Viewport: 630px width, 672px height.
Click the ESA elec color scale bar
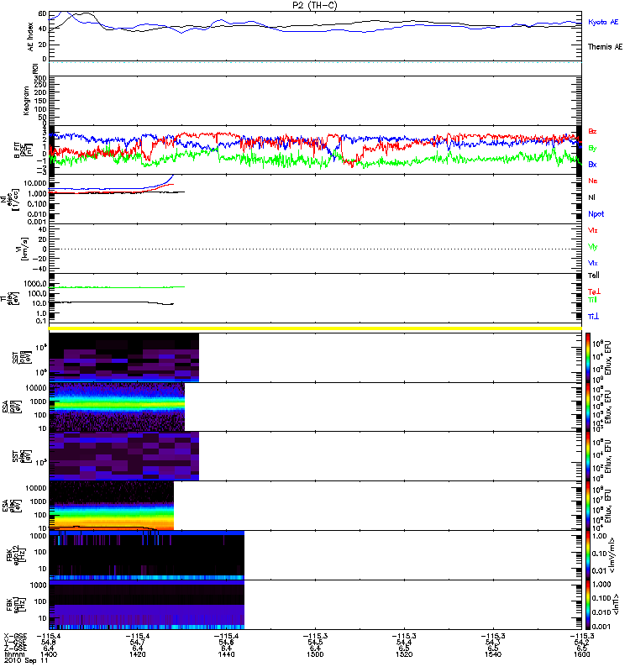[588, 506]
